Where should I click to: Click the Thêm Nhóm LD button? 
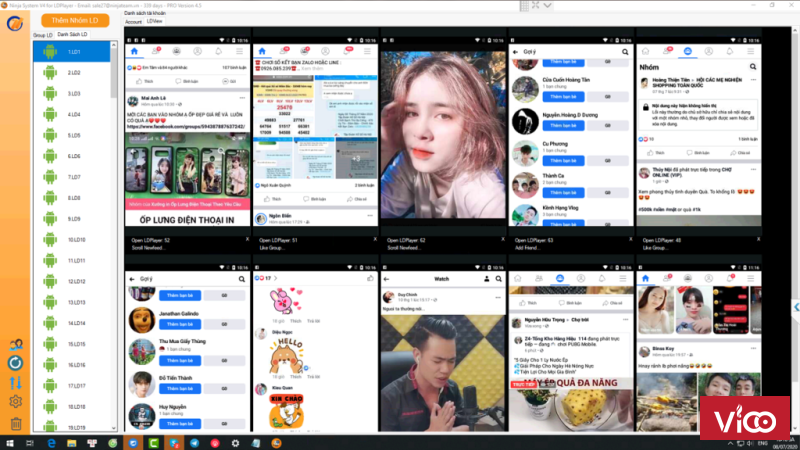click(75, 20)
